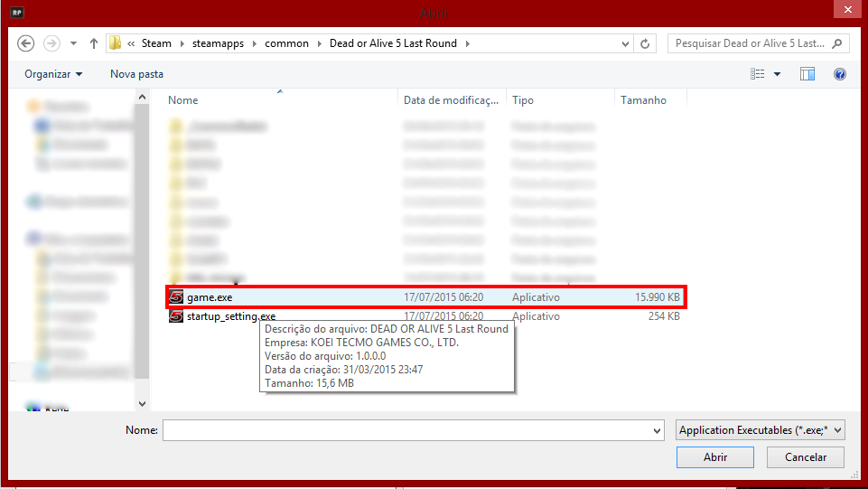
Task: Open the Nome field dropdown arrow
Action: point(657,430)
